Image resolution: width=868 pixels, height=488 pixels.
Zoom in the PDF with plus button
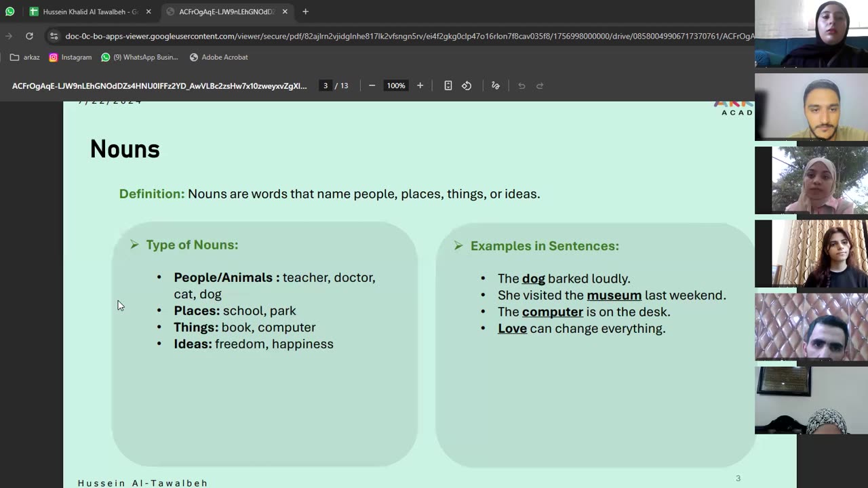[420, 86]
